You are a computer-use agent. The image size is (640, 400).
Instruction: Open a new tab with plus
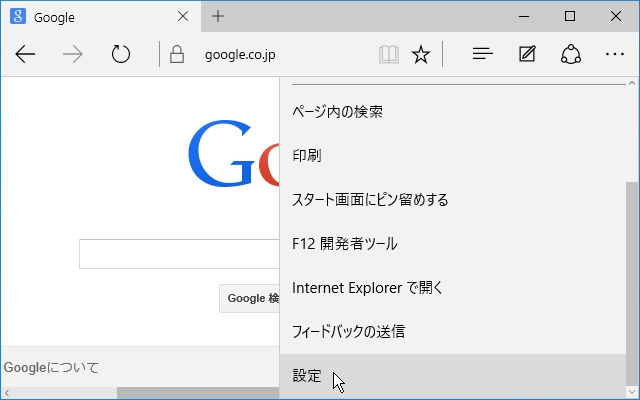pos(218,16)
